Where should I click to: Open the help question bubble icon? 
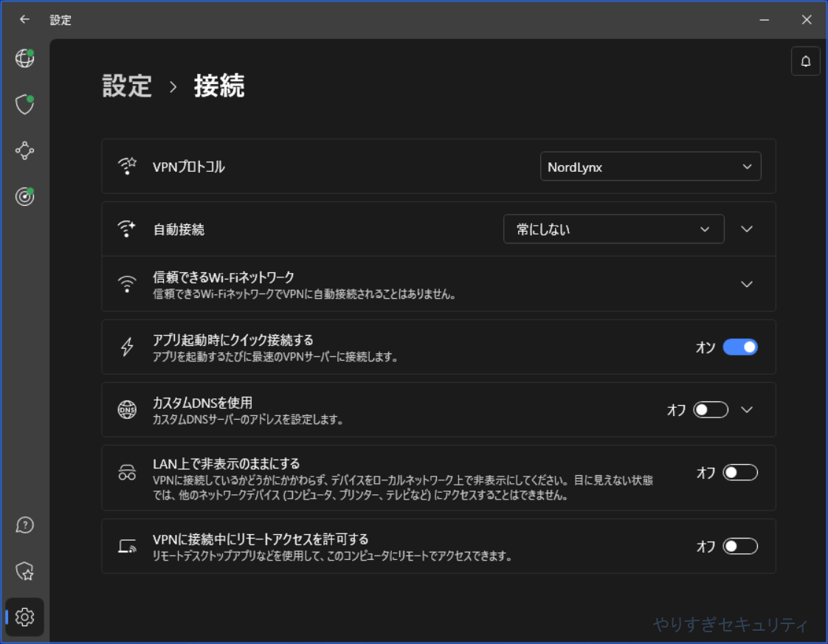tap(25, 525)
